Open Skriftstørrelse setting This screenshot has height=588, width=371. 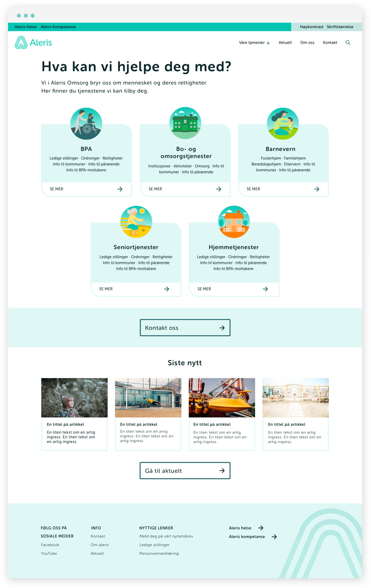(340, 27)
